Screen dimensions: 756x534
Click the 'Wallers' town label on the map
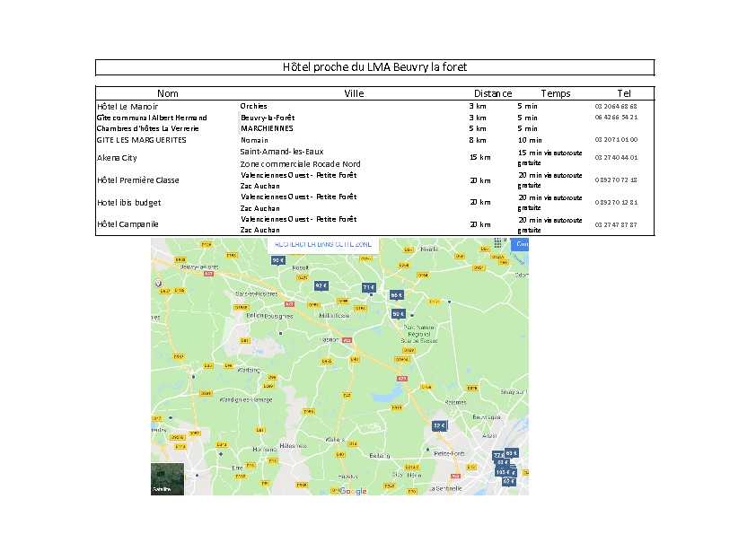335,440
